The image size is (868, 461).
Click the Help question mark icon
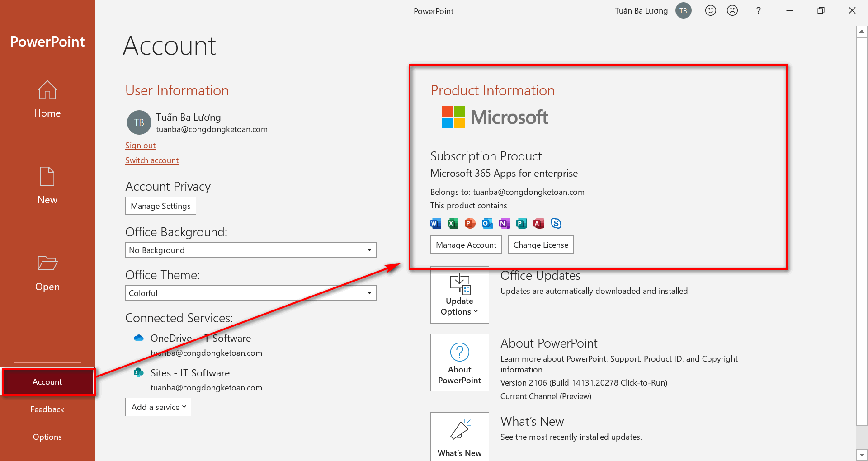click(758, 11)
